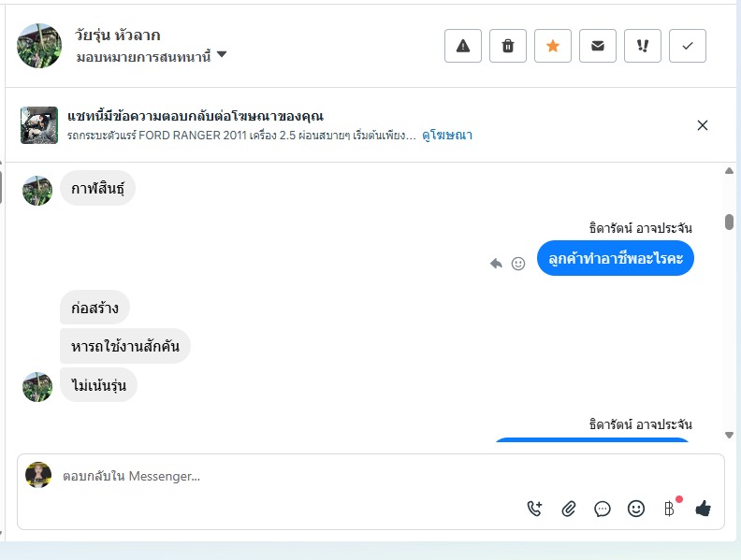The image size is (741, 560).
Task: Delete conversation with the trash icon
Action: [x=508, y=46]
